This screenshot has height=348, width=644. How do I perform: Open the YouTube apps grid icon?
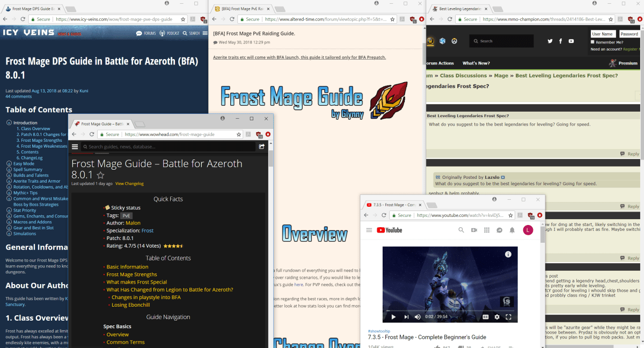pos(487,230)
